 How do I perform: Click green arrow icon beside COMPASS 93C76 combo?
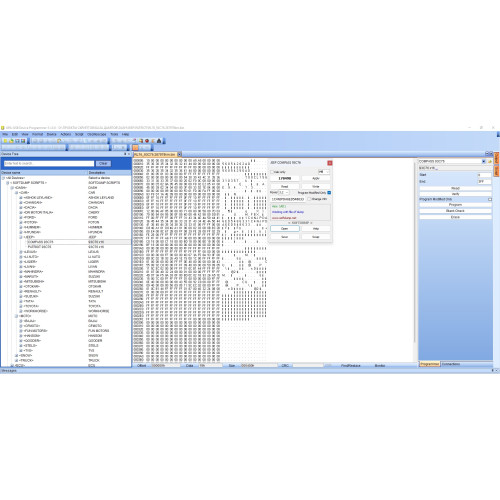490,161
